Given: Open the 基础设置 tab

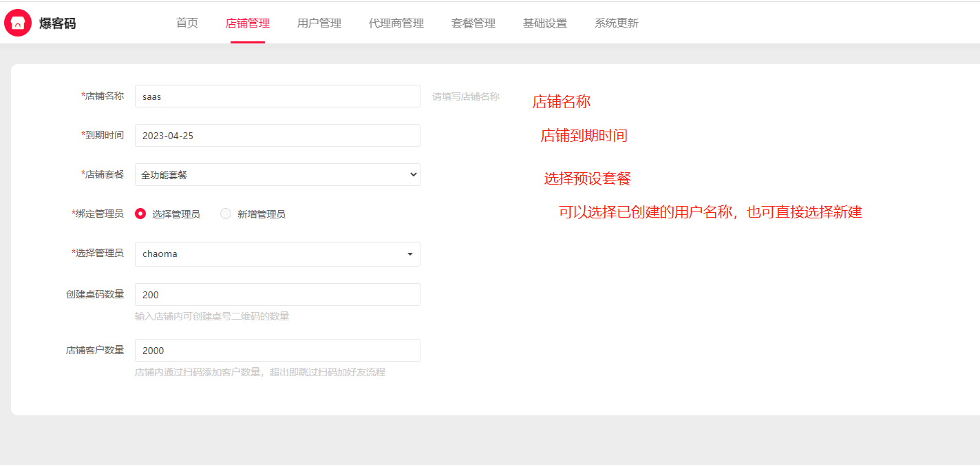Looking at the screenshot, I should tap(545, 23).
